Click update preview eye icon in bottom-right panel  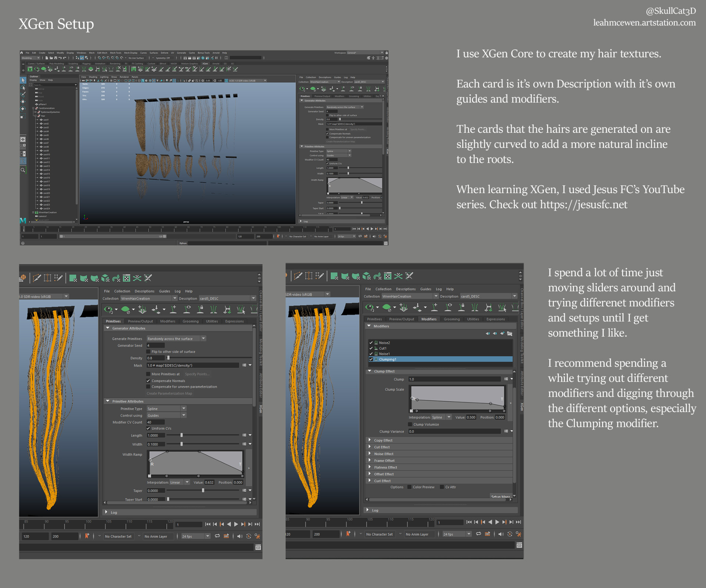pyautogui.click(x=370, y=307)
